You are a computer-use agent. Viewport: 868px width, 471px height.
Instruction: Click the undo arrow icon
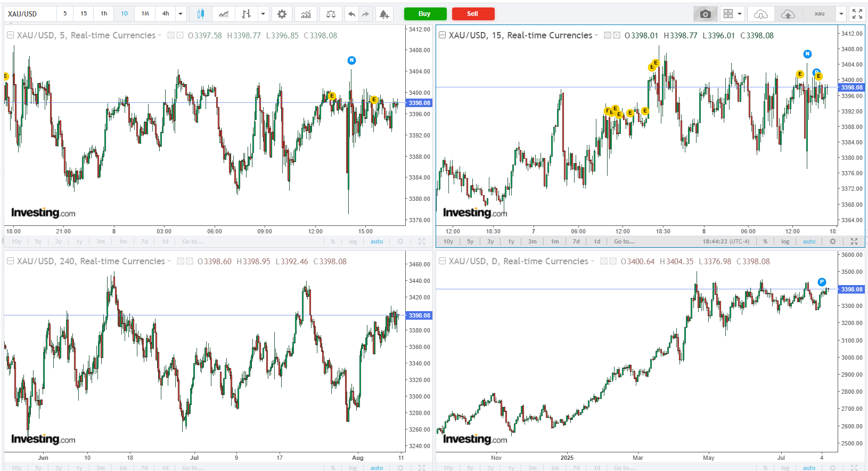[351, 14]
